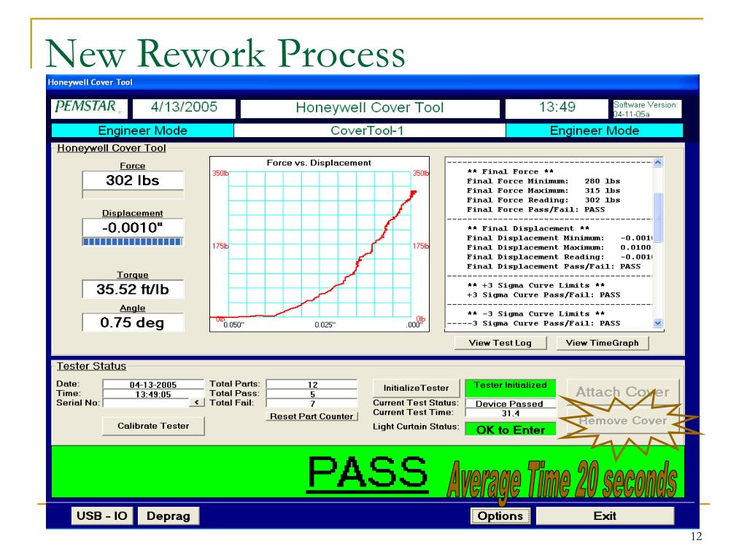Click the right Engineer Mode banner
Image resolution: width=747 pixels, height=560 pixels.
click(594, 131)
